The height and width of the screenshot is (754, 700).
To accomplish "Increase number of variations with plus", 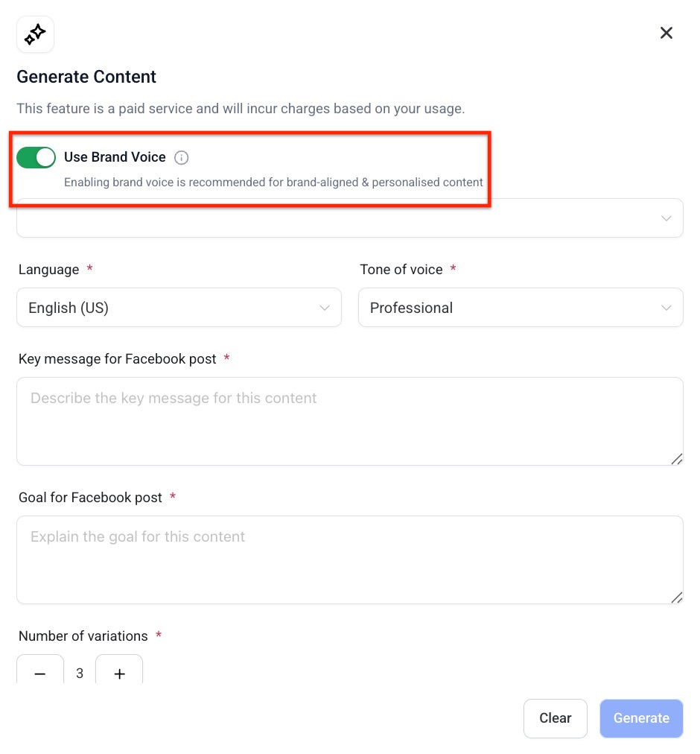I will click(119, 674).
